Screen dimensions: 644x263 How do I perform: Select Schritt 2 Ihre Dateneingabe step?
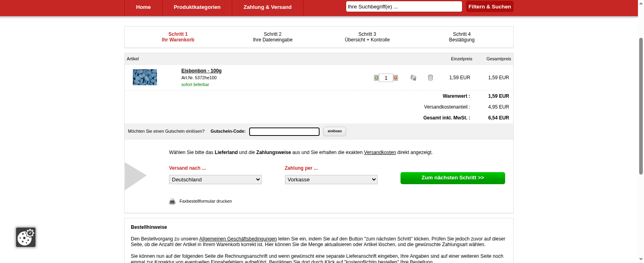click(x=272, y=37)
